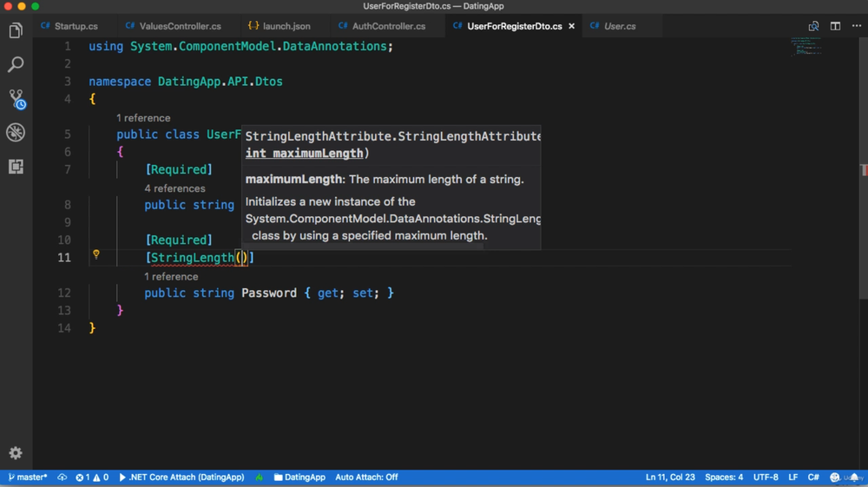The height and width of the screenshot is (487, 868).
Task: Toggle Auto Attach: Off status item
Action: tap(366, 477)
